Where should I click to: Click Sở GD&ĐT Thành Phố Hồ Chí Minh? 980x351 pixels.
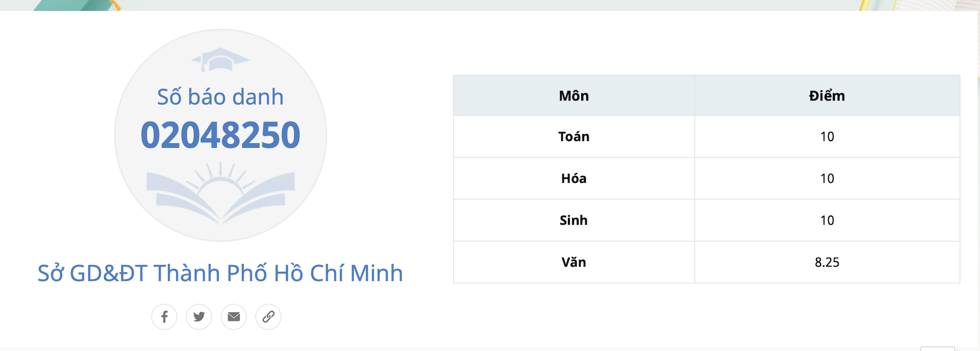pos(220,273)
